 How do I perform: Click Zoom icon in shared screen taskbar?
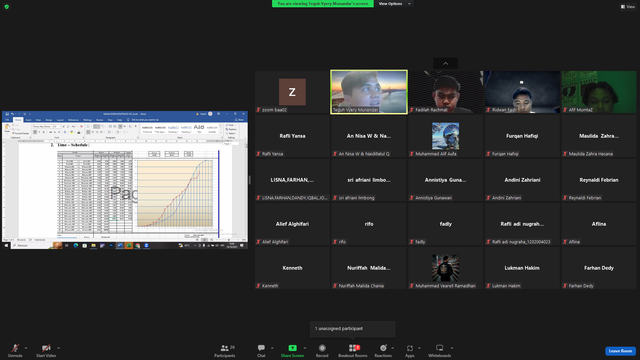coord(146,246)
